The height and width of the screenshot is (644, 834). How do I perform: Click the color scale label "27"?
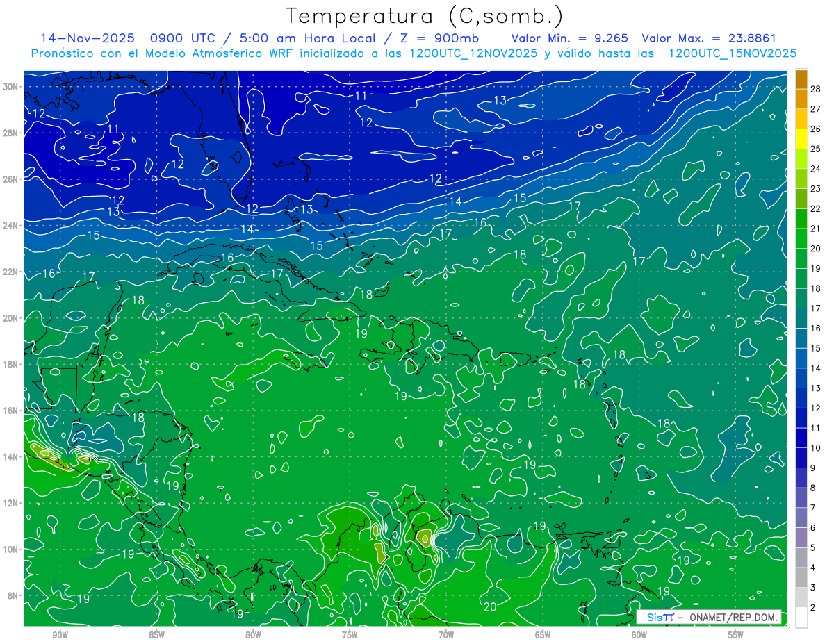click(x=816, y=109)
